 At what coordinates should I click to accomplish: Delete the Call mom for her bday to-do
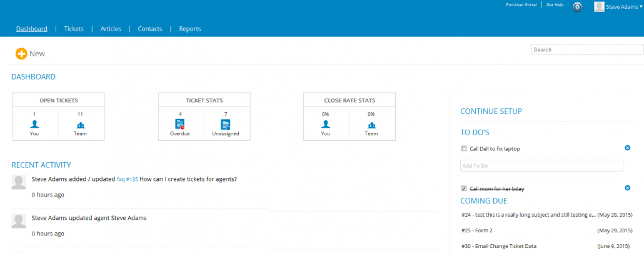(628, 188)
